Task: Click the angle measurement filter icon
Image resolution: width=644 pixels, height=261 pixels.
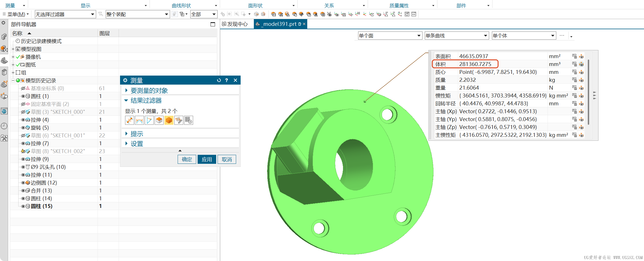Action: pos(149,121)
